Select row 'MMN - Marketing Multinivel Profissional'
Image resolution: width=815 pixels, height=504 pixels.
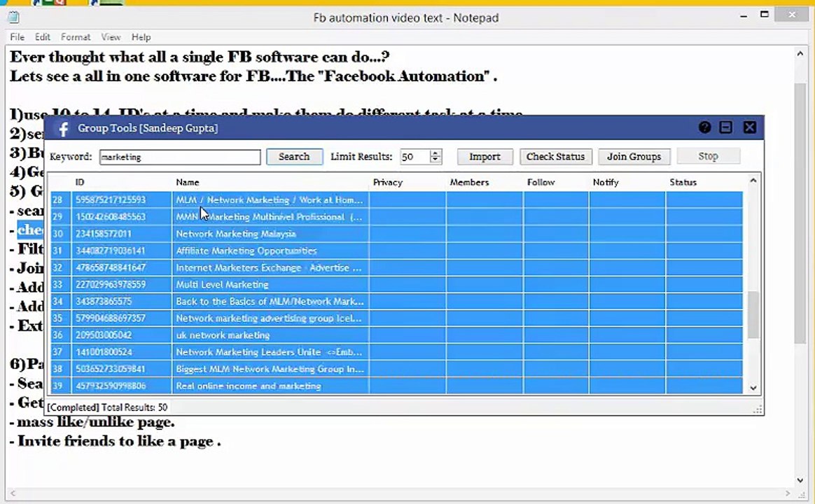396,217
